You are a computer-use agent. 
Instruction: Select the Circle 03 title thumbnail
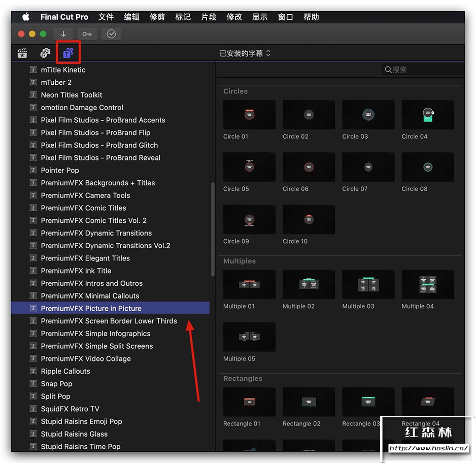tap(368, 115)
